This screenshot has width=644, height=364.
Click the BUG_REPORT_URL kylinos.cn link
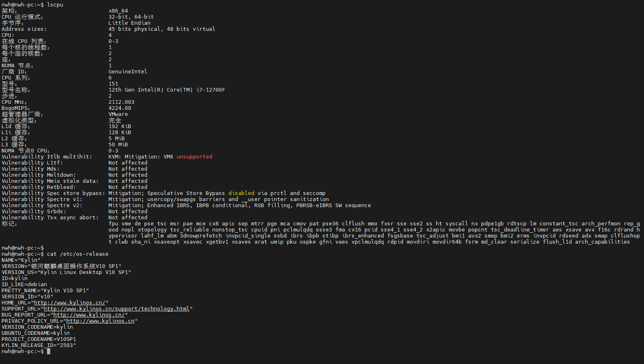[x=89, y=315]
